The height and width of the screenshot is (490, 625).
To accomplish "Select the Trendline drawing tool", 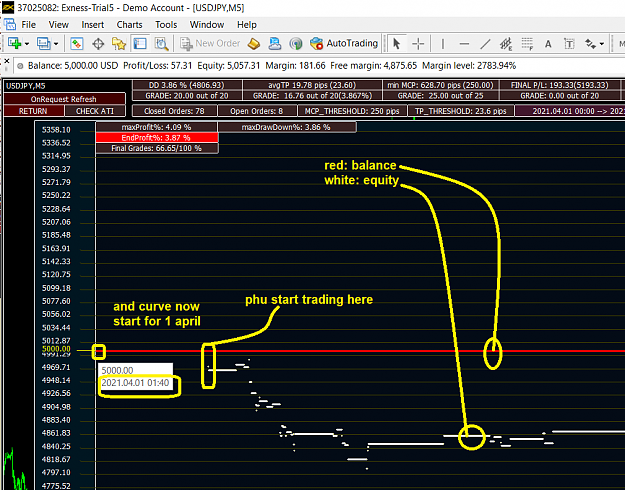I will click(485, 43).
